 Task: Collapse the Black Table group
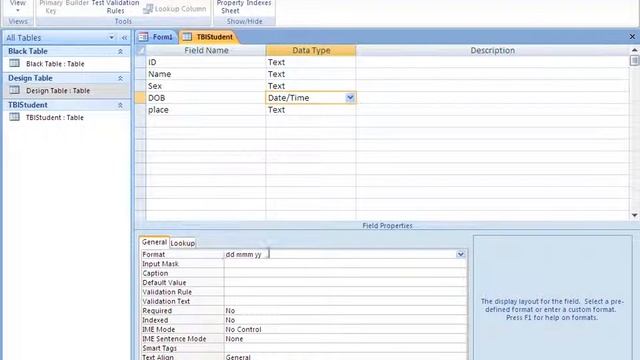coord(120,51)
